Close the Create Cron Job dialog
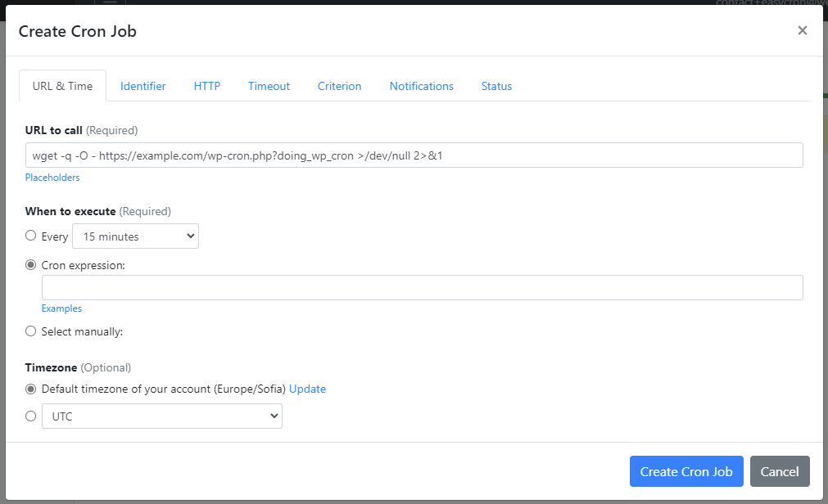828x504 pixels. pyautogui.click(x=802, y=30)
